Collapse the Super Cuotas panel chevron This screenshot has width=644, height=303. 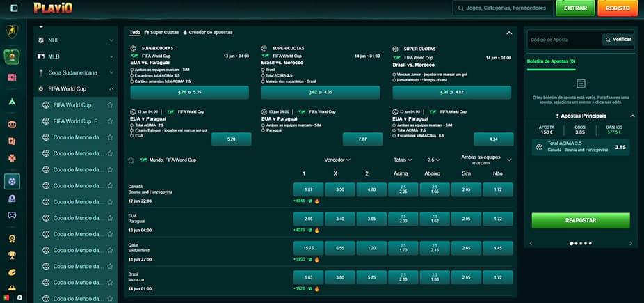509,33
